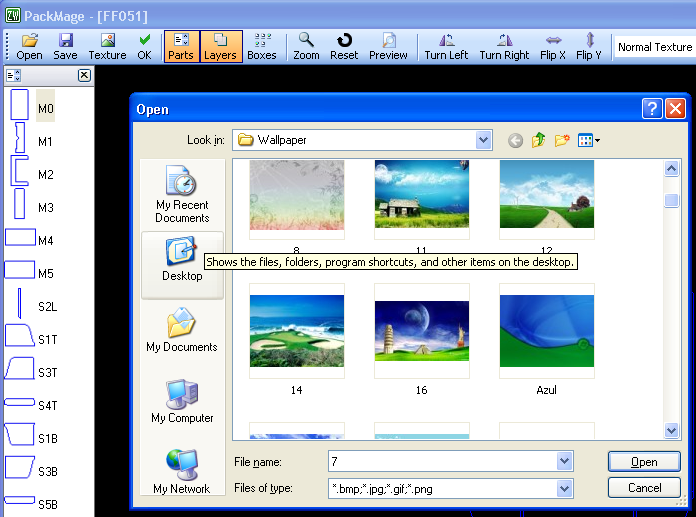This screenshot has width=696, height=517.
Task: Select part S5B in parts list
Action: tap(31, 502)
